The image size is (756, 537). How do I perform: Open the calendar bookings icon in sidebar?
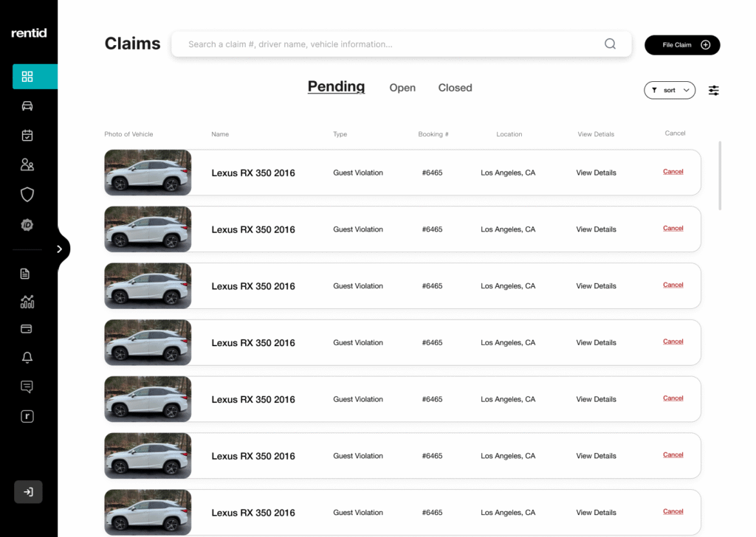click(x=27, y=136)
